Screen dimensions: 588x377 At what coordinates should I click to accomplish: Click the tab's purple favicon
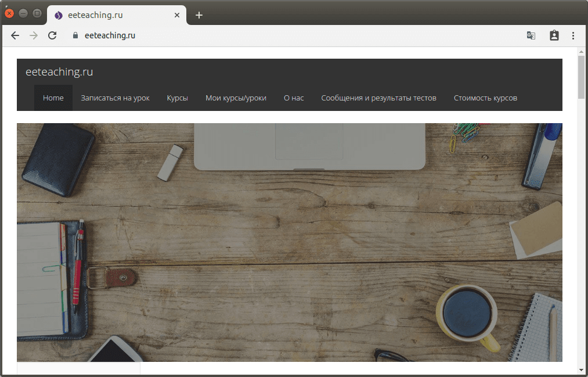(x=59, y=15)
